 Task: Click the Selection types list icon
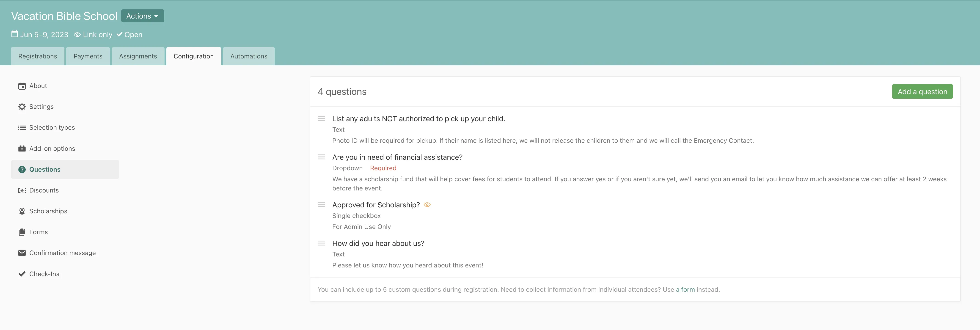click(x=22, y=128)
